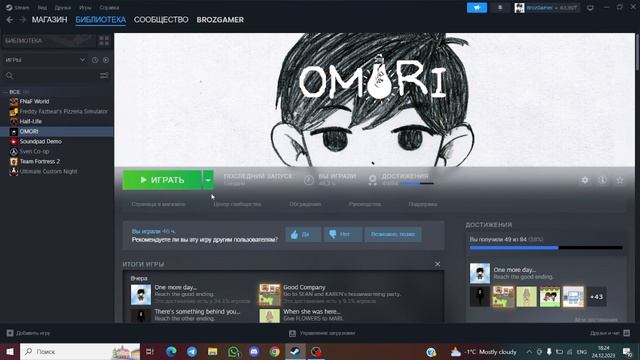Click Добавить игру at bottom left
Viewport: 640px width, 360px height.
28,333
